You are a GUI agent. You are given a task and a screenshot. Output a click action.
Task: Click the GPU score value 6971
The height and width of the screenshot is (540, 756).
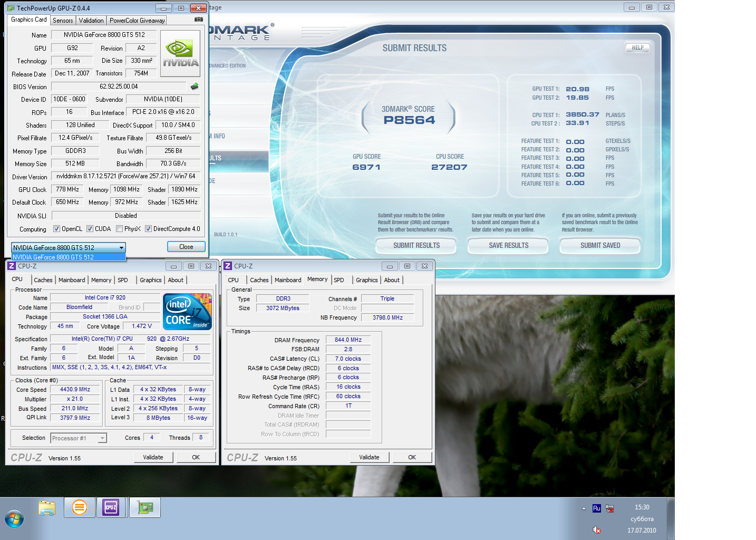pos(366,167)
